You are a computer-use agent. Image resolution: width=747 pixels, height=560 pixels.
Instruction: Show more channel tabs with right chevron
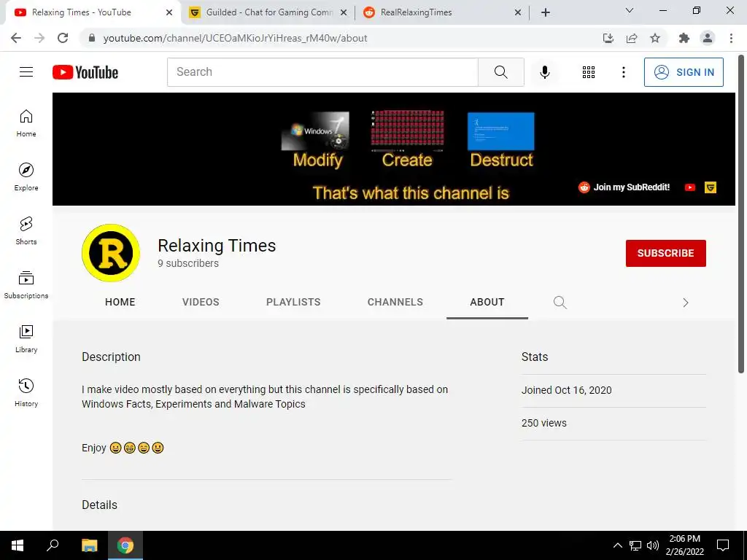686,303
